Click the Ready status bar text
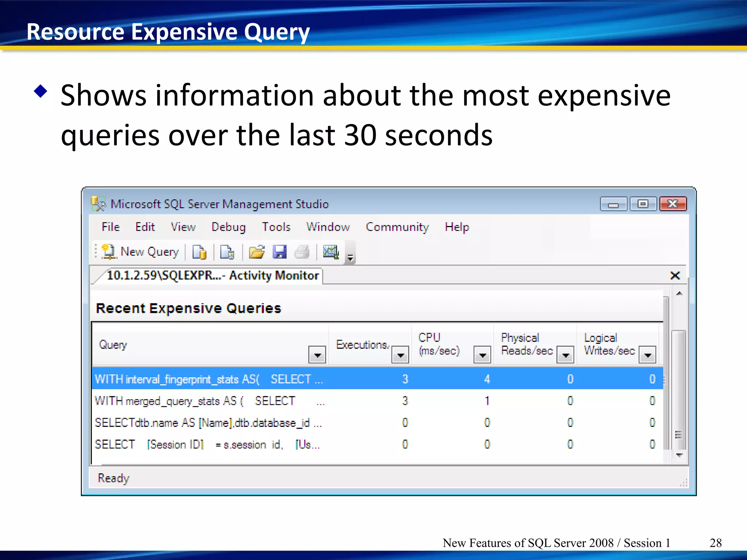 pos(113,478)
